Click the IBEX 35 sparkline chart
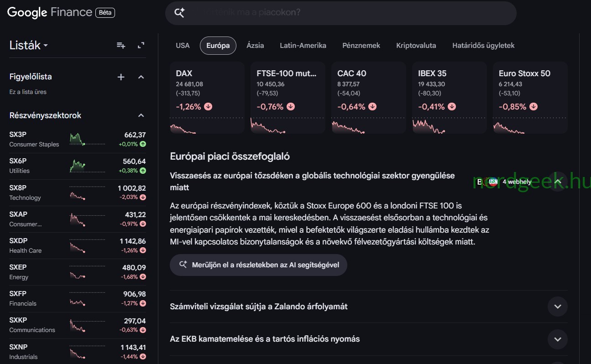This screenshot has width=591, height=364. 450,125
